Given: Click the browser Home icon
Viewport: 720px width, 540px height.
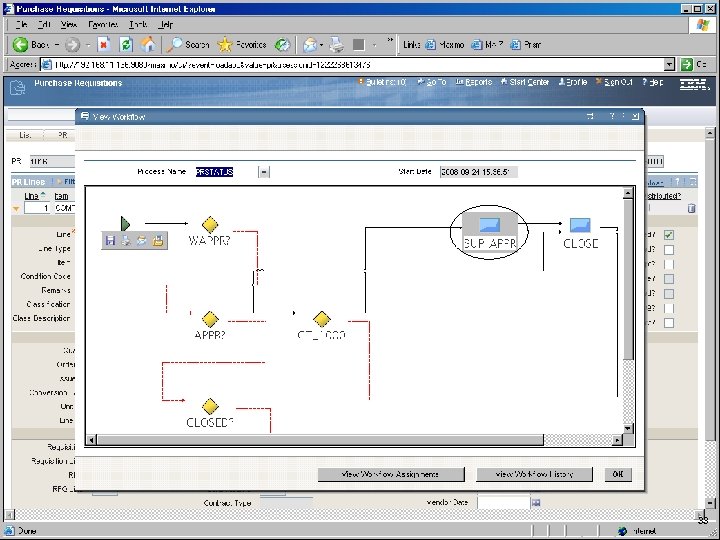Looking at the screenshot, I should (148, 45).
